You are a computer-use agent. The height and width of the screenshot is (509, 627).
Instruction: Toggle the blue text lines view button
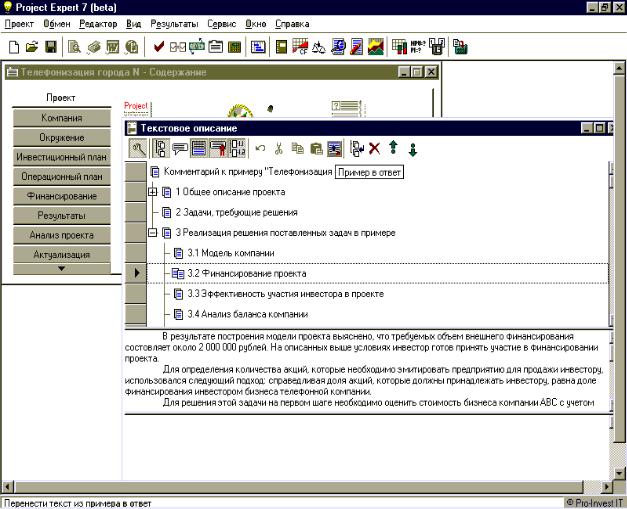199,149
